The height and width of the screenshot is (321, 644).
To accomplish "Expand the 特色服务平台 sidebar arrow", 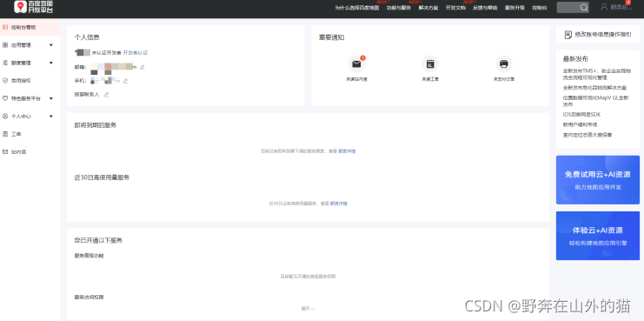I will 51,98.
